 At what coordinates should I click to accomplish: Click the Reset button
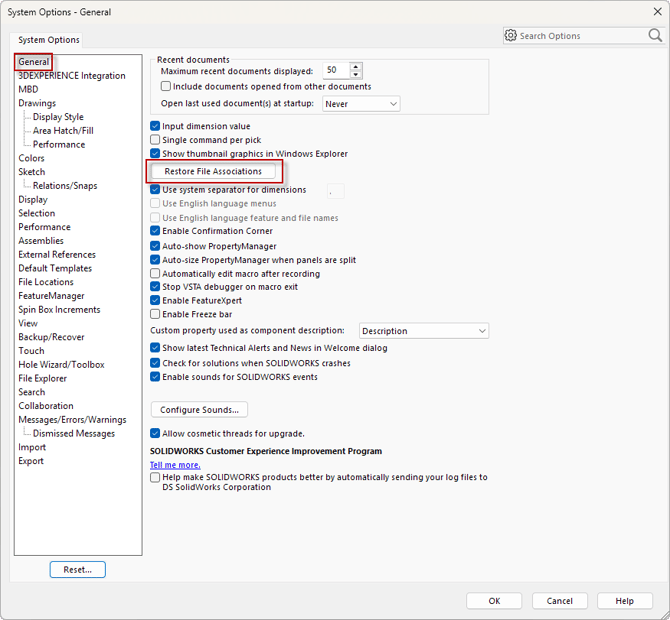click(77, 569)
